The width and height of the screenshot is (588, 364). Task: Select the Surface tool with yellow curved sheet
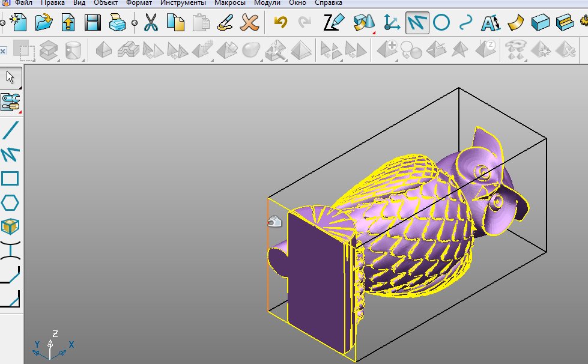pos(515,22)
